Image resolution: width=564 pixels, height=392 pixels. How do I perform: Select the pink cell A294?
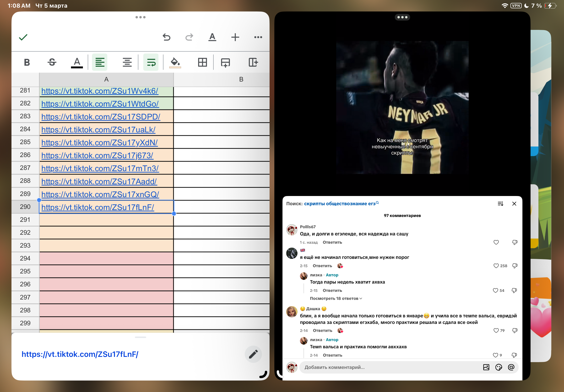[x=106, y=258]
